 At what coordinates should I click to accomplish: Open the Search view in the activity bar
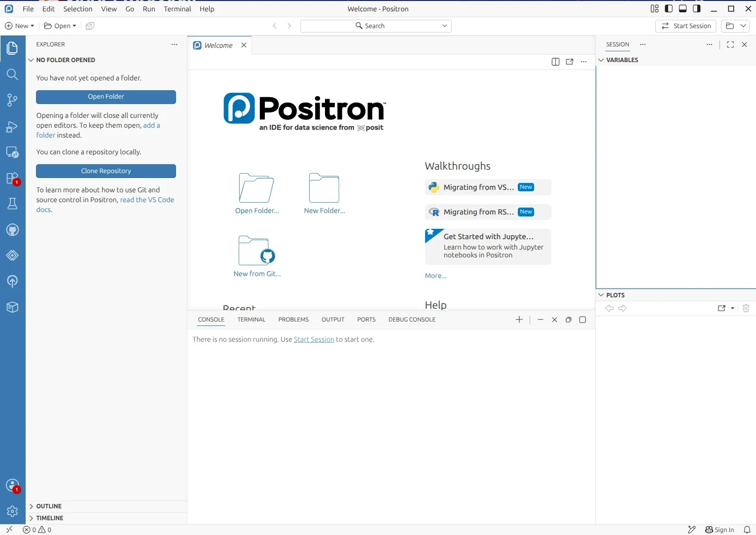[x=12, y=74]
